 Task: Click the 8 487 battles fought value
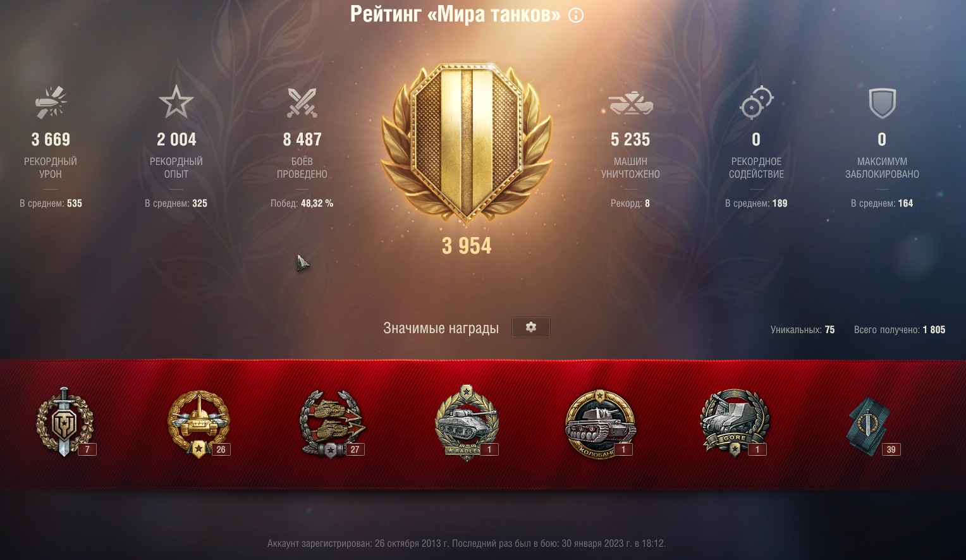tap(302, 139)
